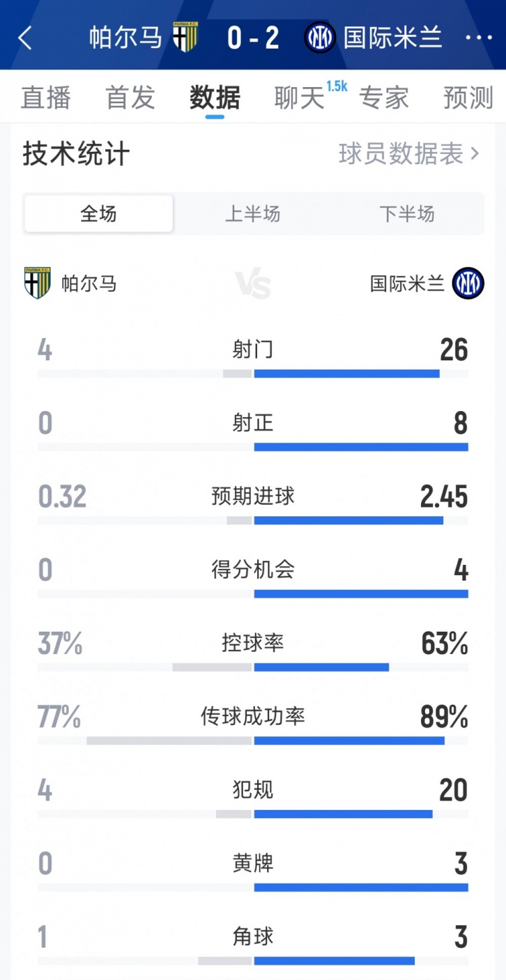Switch to the 直播 live tab

coord(46,97)
